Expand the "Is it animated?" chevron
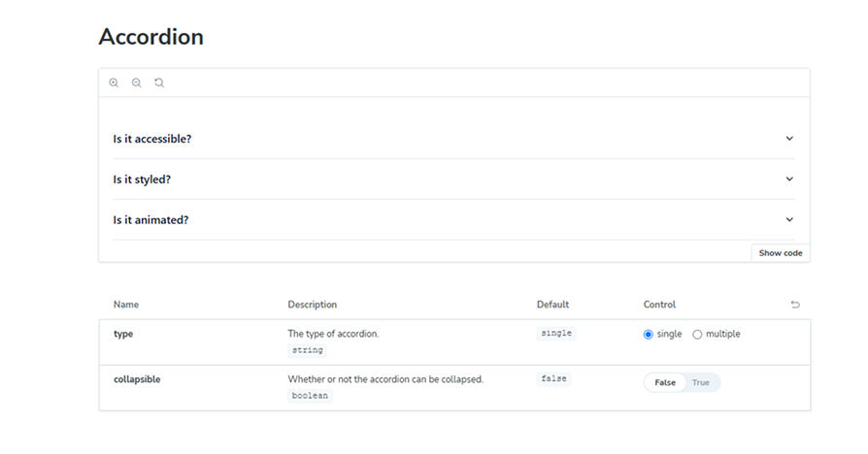The image size is (868, 454). coord(789,220)
